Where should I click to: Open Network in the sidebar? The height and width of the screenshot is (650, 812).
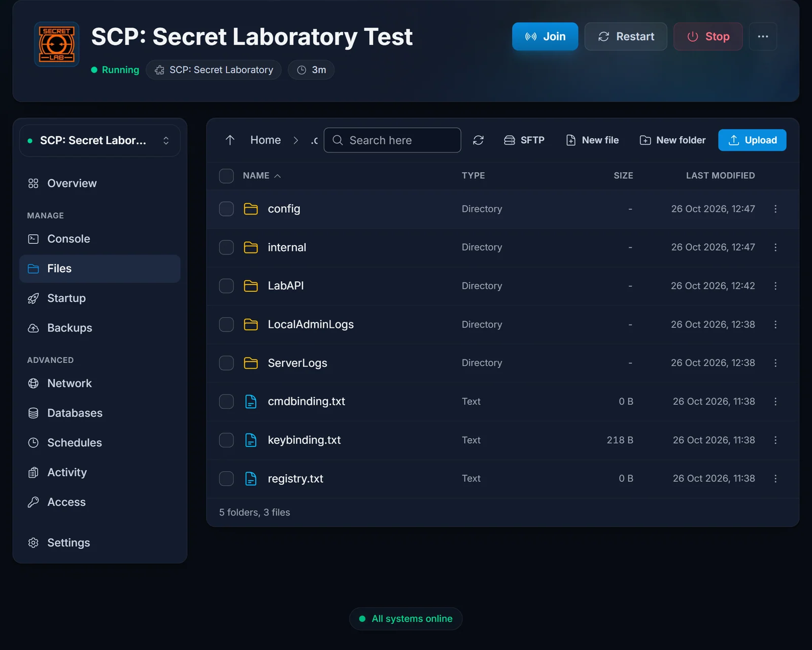[100, 383]
